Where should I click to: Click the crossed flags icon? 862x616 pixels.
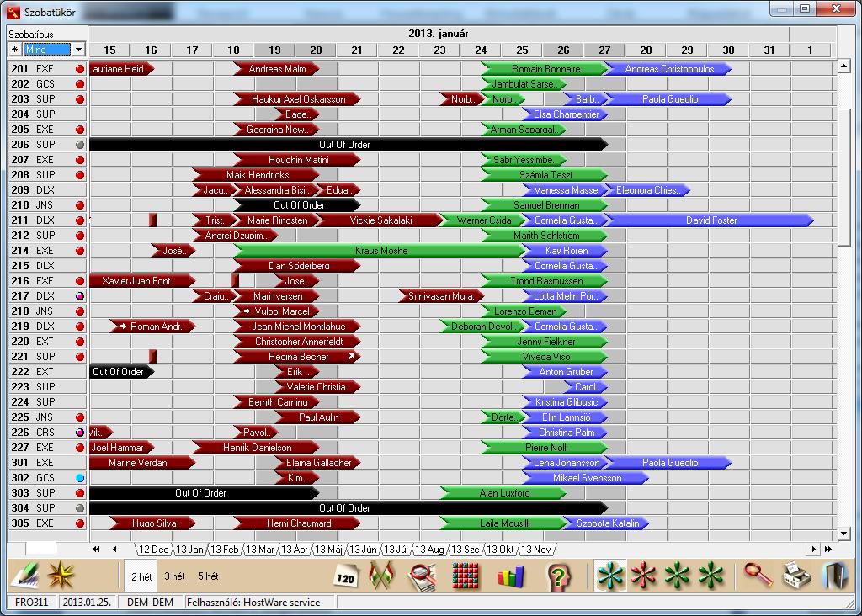pyautogui.click(x=383, y=576)
